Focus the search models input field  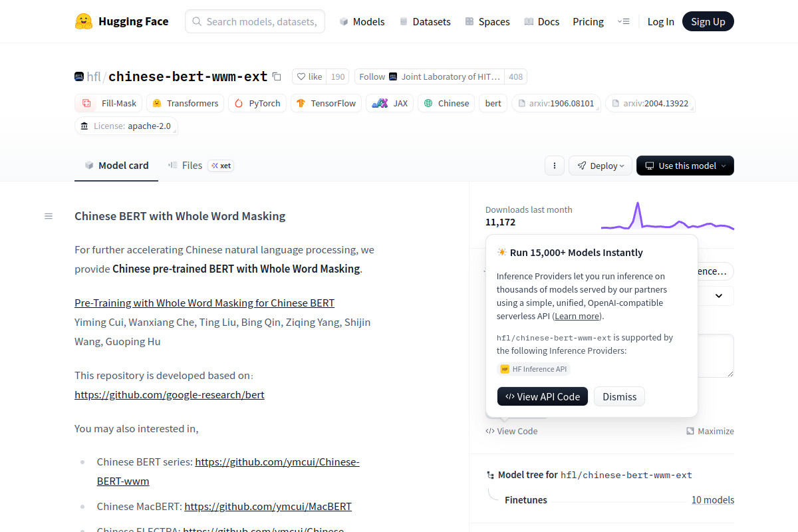pos(255,21)
